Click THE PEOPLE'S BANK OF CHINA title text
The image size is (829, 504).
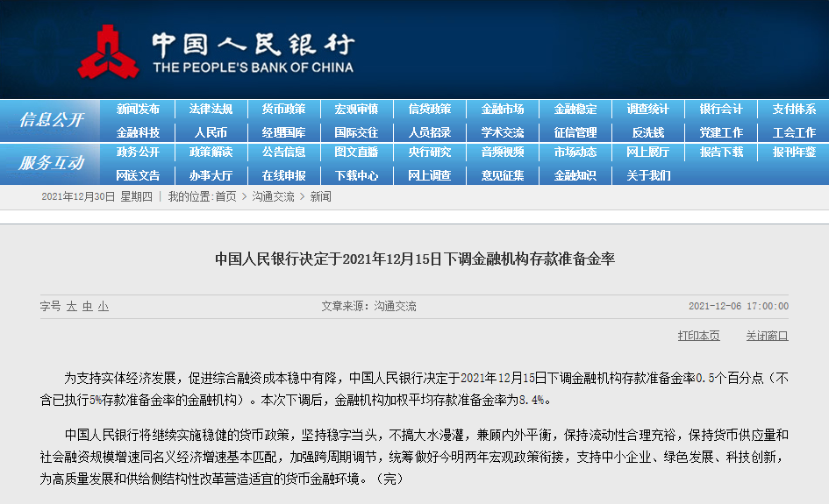(254, 67)
